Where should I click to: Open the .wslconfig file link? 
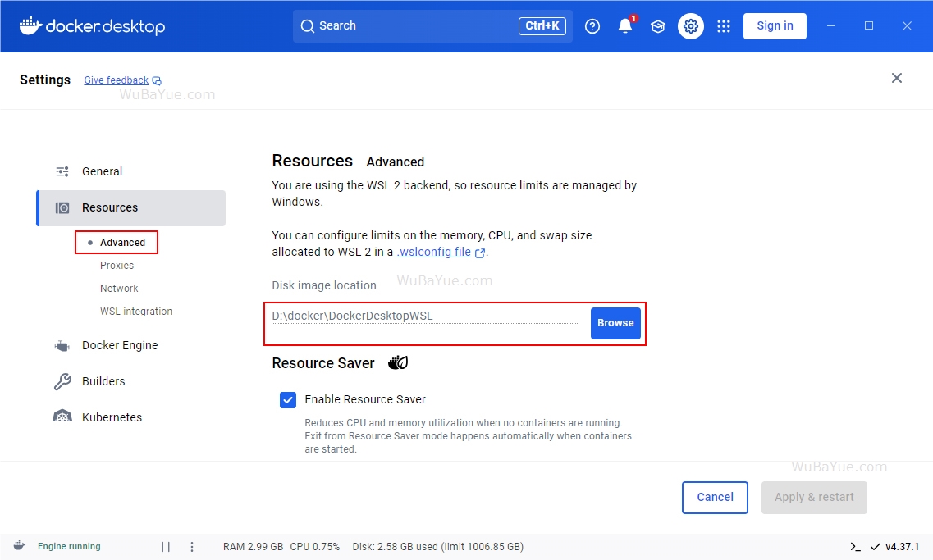click(x=434, y=252)
